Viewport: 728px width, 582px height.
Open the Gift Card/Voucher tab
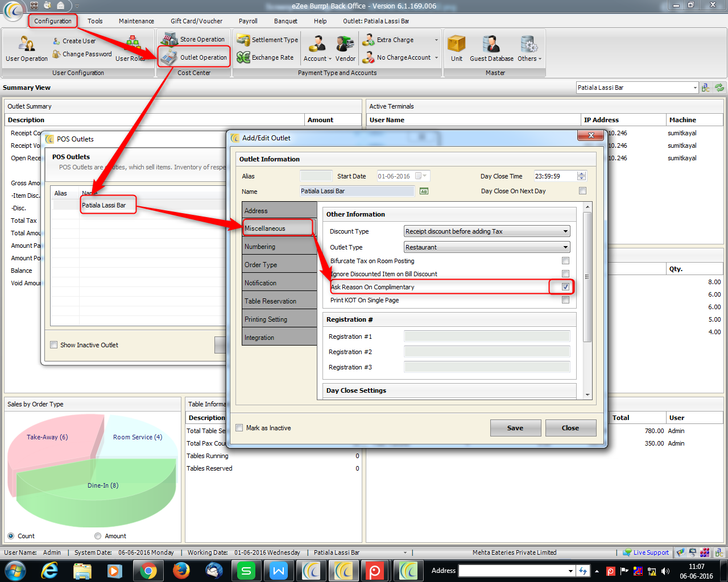point(197,21)
